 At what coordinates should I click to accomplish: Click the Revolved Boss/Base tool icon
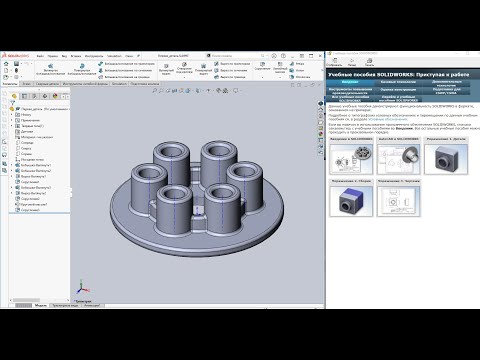click(82, 66)
